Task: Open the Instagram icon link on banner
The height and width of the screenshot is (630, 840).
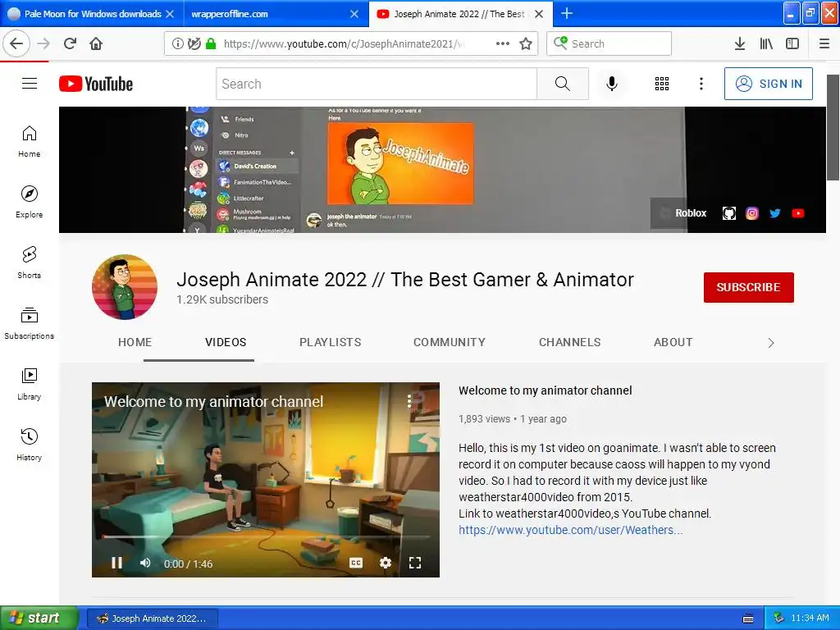Action: [752, 213]
